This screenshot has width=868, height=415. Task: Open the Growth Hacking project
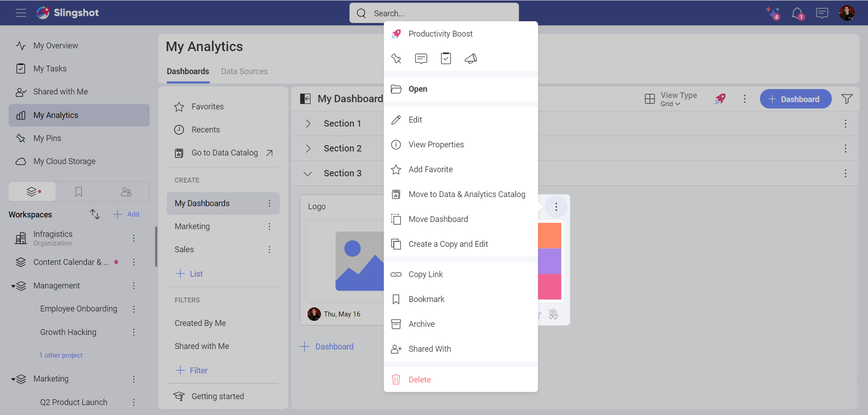pyautogui.click(x=68, y=332)
